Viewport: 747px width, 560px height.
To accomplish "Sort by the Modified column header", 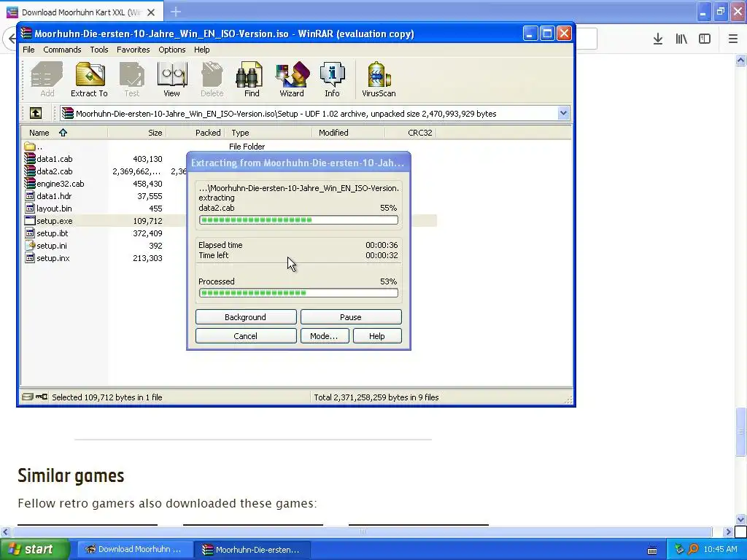I will pyautogui.click(x=349, y=133).
